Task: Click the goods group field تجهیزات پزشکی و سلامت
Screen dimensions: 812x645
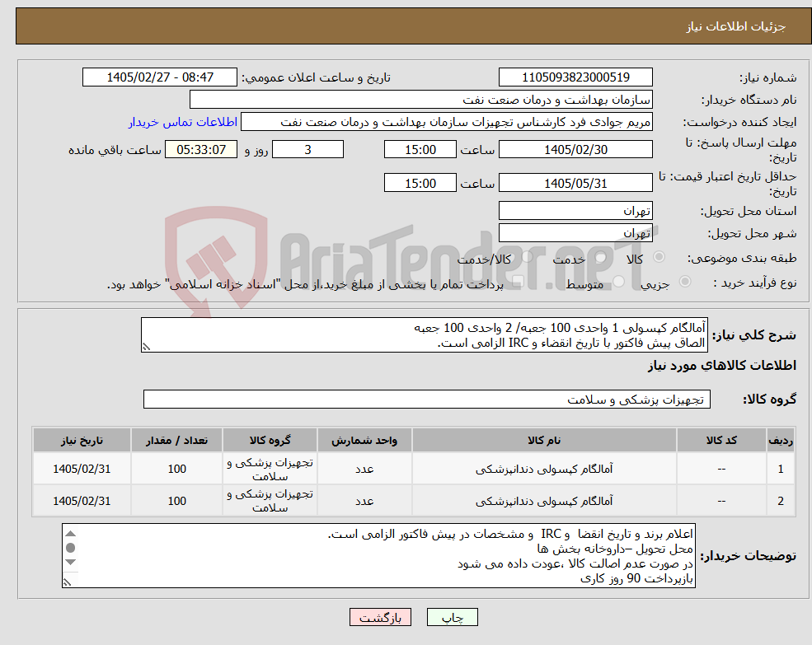Action: click(427, 400)
